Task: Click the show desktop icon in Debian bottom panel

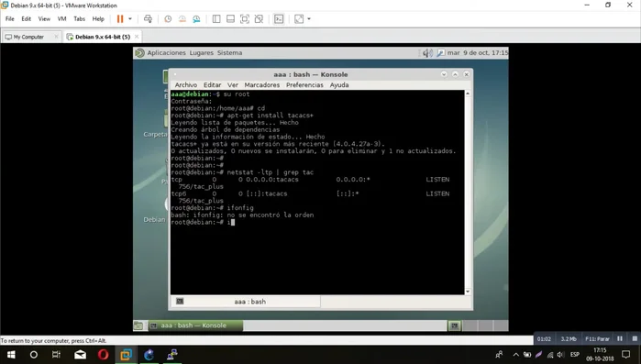Action: pos(138,325)
